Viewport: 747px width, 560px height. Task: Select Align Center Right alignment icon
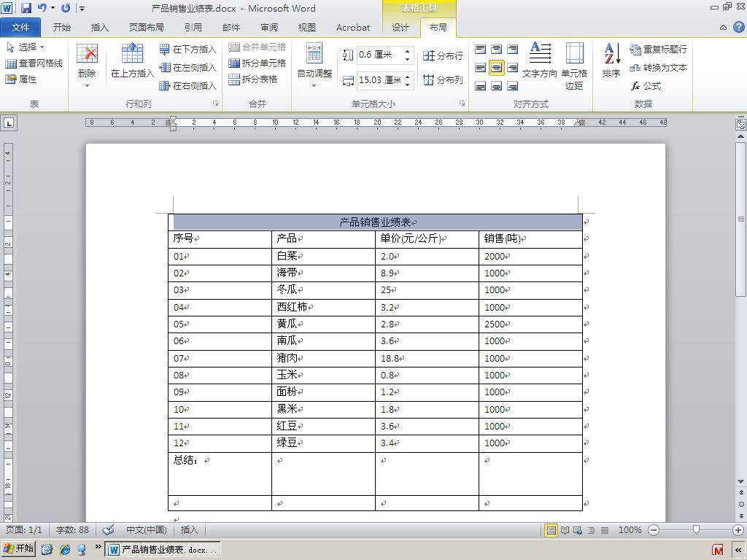click(x=513, y=68)
